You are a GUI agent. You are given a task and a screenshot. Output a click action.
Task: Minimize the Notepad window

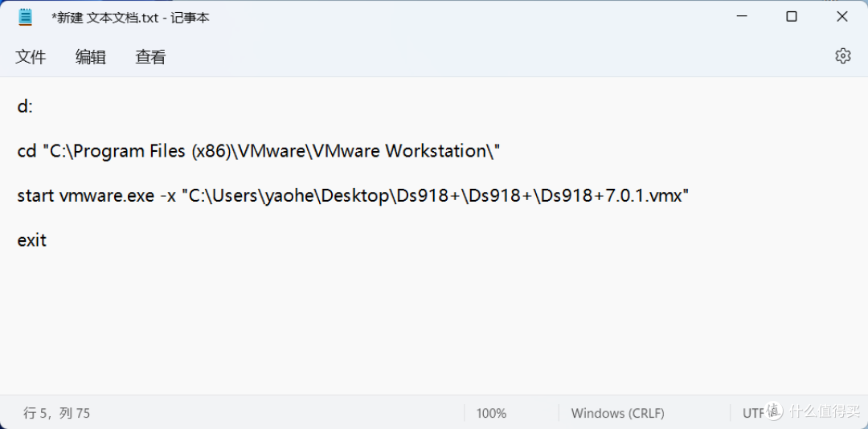[x=742, y=17]
